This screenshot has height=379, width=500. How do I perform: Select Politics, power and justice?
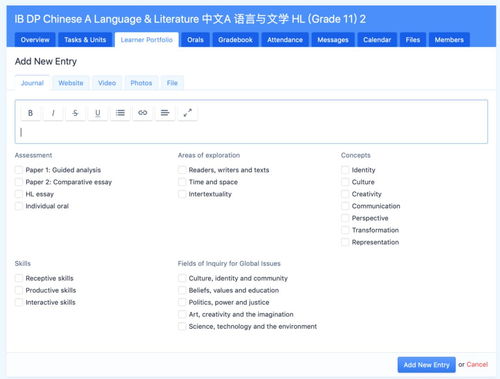182,302
